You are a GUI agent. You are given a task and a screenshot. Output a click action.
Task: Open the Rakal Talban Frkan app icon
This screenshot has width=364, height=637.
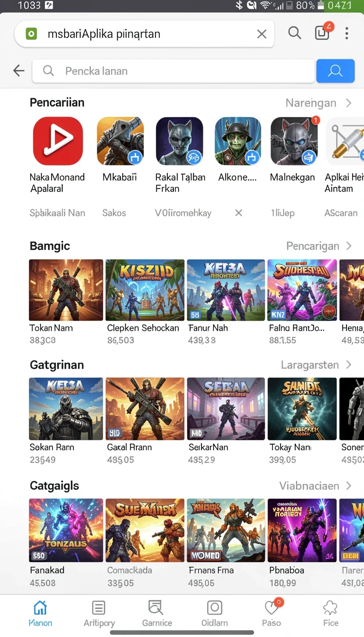pyautogui.click(x=180, y=141)
